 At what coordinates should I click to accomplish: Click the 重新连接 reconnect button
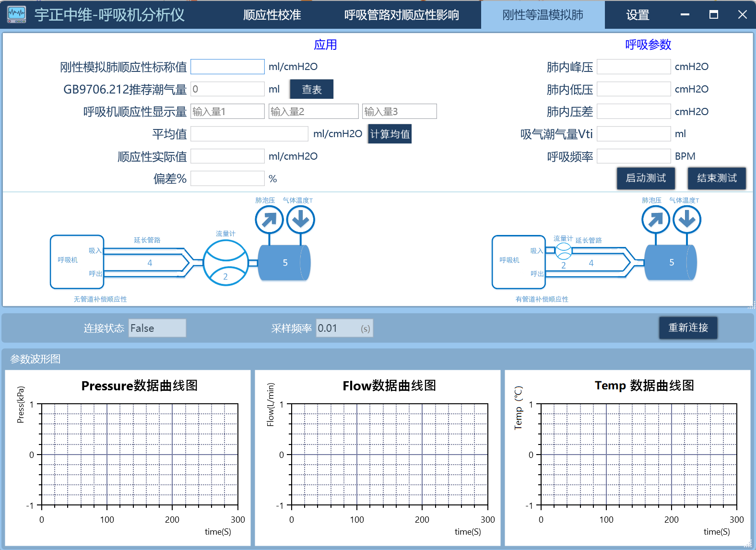pos(688,328)
